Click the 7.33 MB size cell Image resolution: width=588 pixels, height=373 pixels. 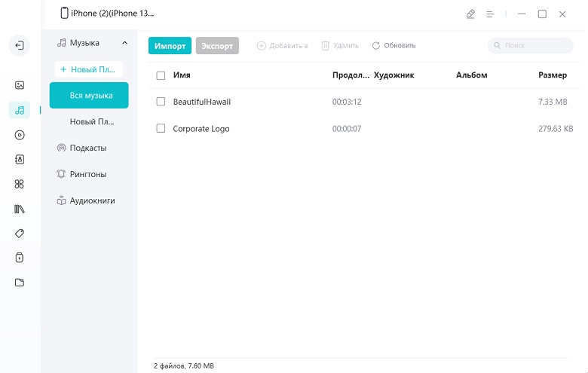[x=553, y=102]
